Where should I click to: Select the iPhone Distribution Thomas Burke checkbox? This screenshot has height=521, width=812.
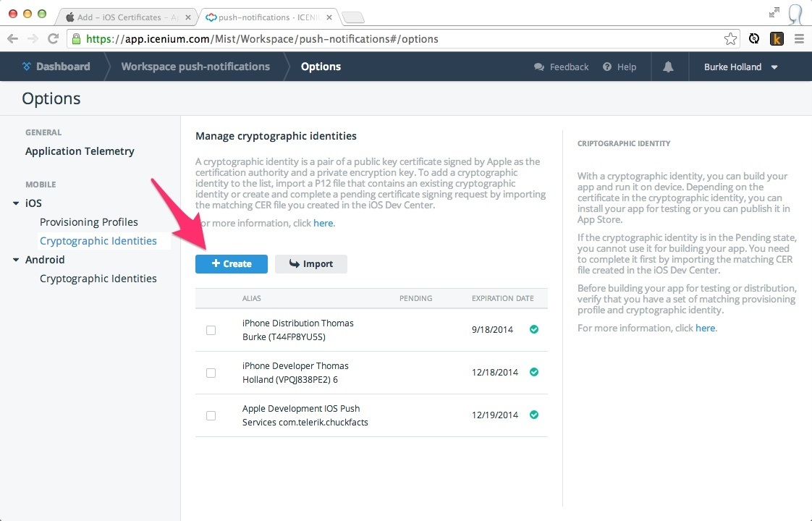(211, 330)
